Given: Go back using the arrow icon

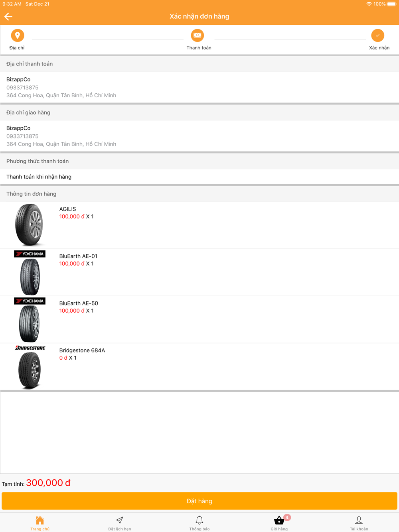Looking at the screenshot, I should (8, 16).
